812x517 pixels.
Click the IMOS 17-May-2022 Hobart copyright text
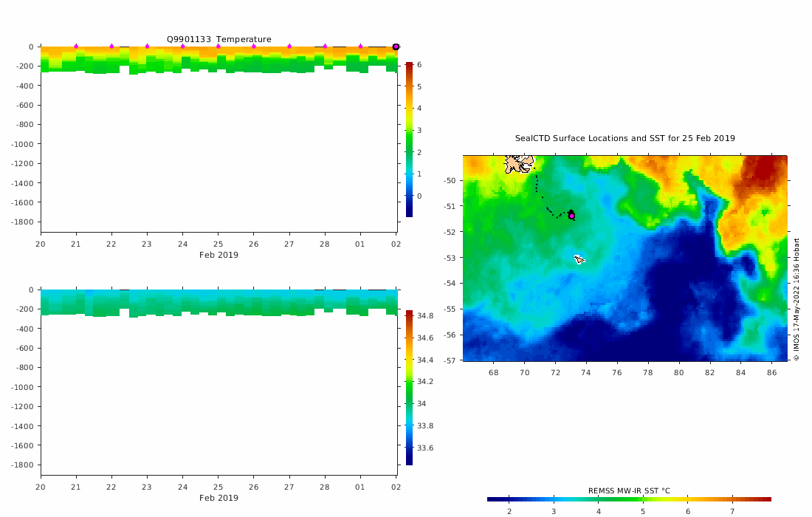pos(796,299)
